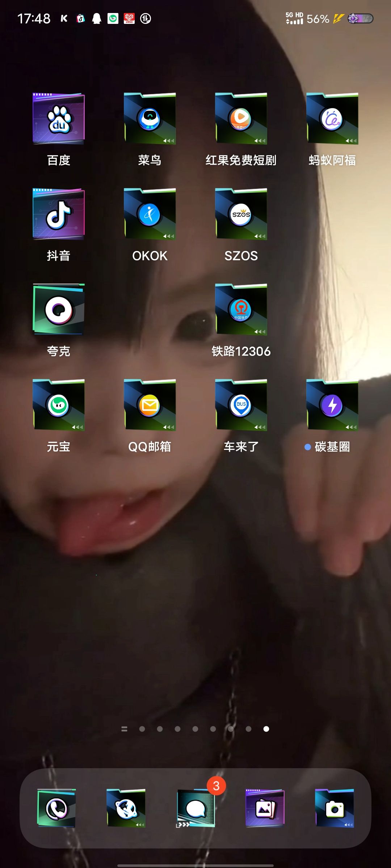Open 铁路12306 railway app

click(241, 310)
